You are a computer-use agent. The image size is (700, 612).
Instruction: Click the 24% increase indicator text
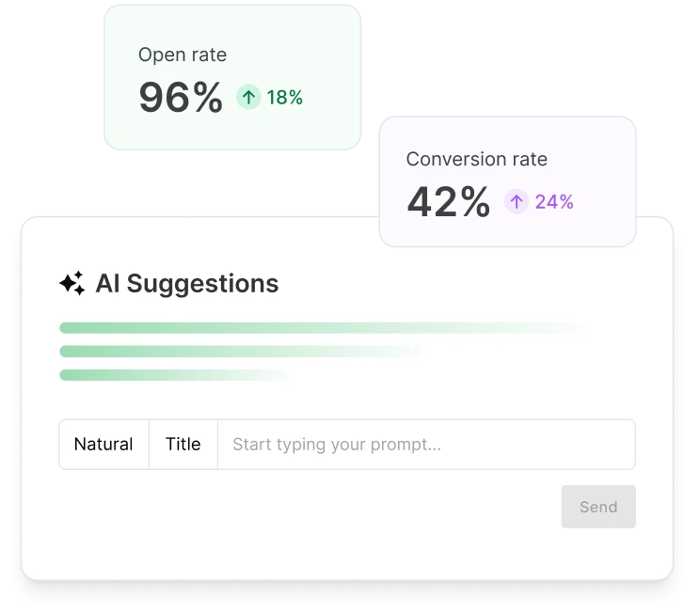coord(554,202)
